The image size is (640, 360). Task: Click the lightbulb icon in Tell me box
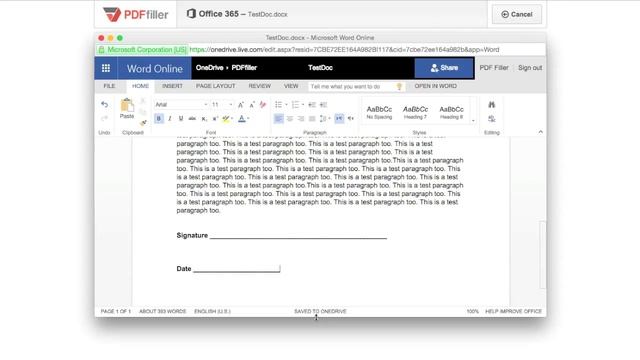click(399, 87)
